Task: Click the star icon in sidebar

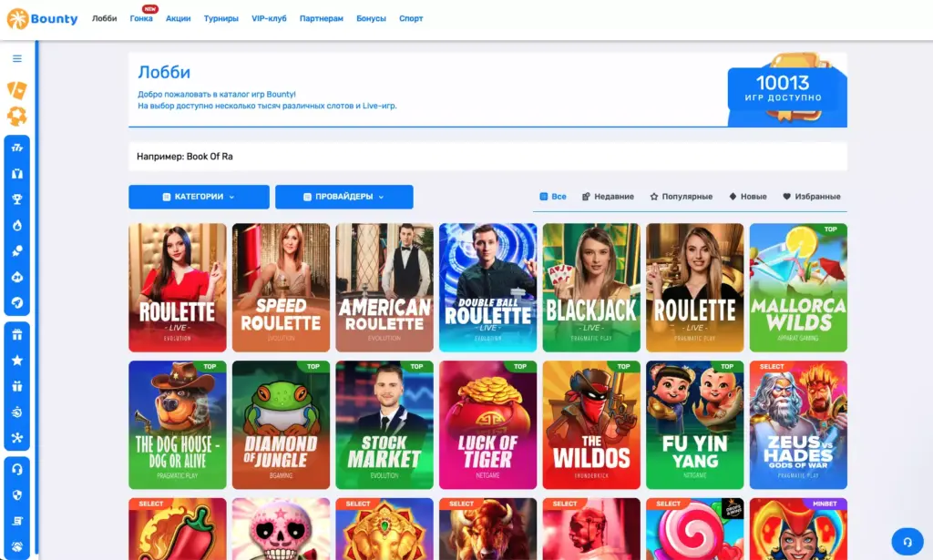Action: tap(17, 361)
